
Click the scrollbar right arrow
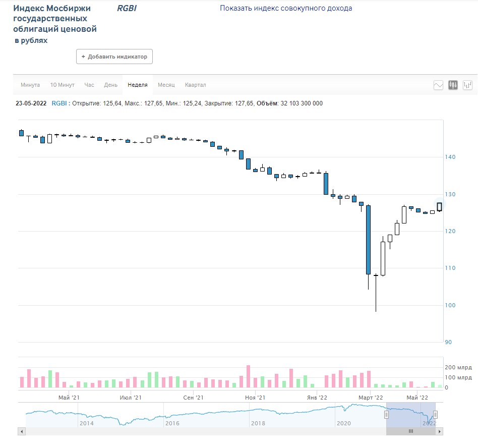(439, 431)
